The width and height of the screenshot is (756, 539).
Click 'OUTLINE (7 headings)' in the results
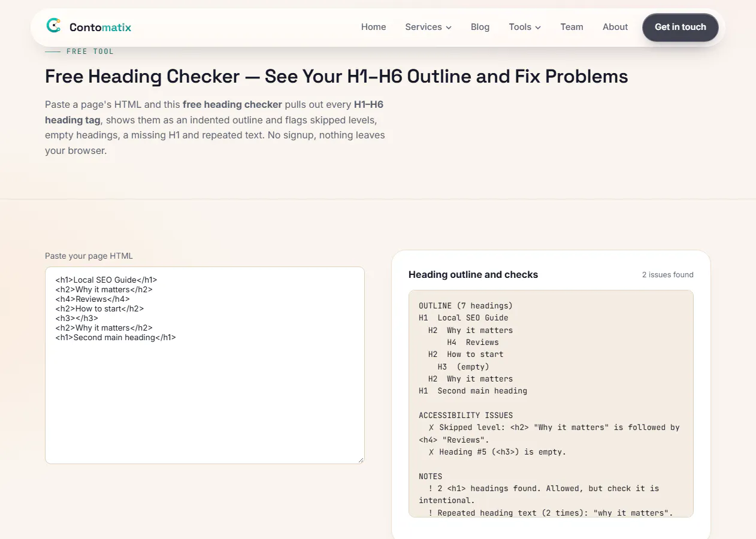point(466,305)
